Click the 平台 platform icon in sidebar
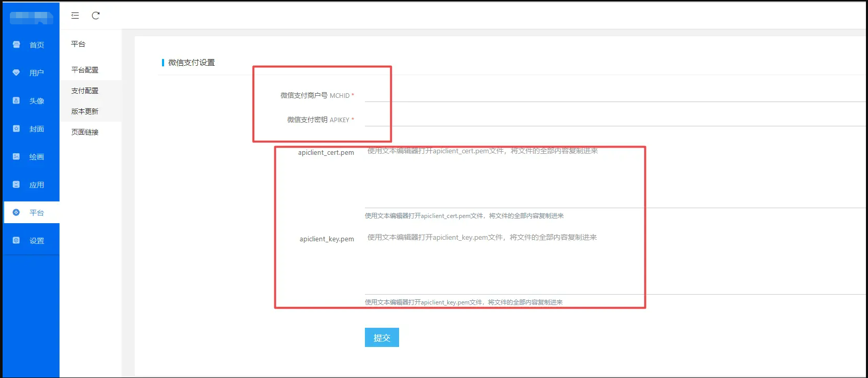868x378 pixels. [16, 212]
